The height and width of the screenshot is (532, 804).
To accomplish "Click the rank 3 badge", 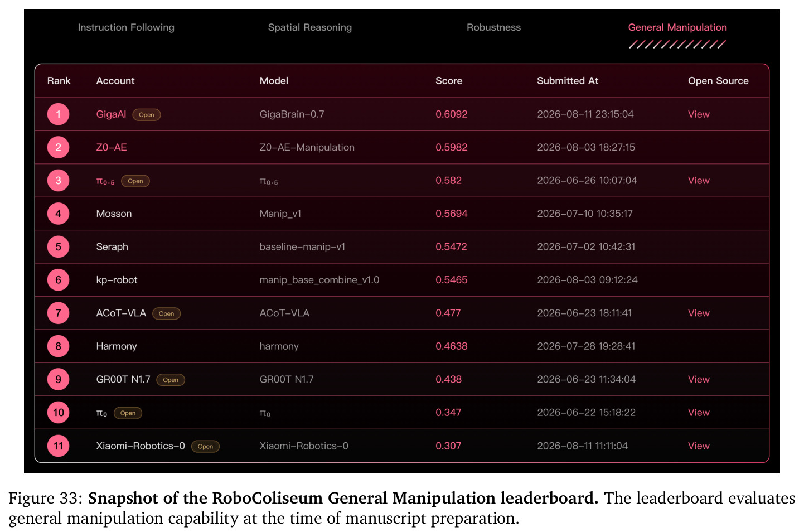I will [58, 181].
